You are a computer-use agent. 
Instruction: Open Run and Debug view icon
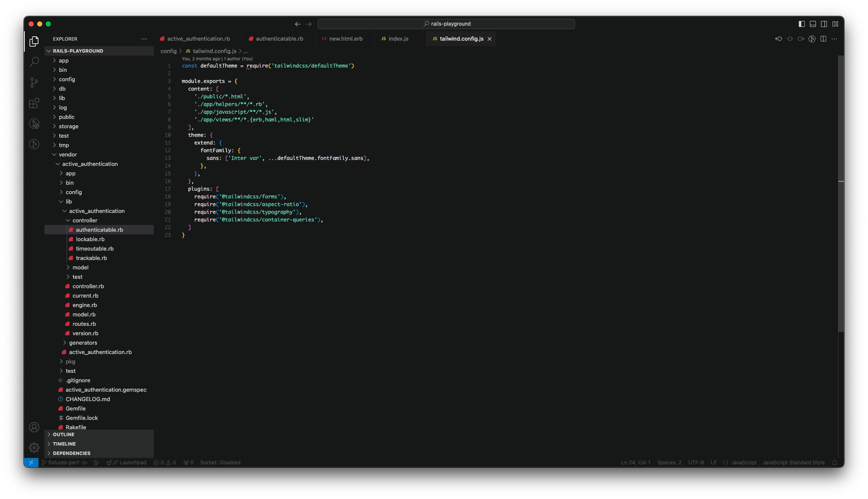pyautogui.click(x=34, y=124)
